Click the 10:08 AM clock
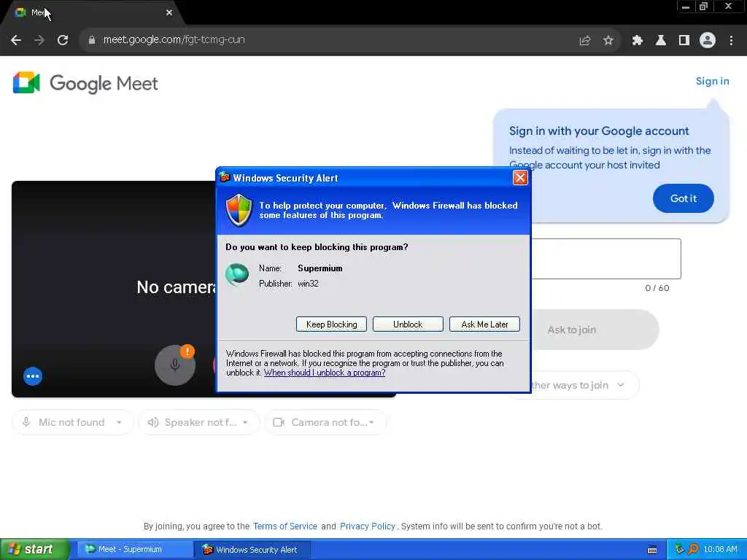 pyautogui.click(x=720, y=550)
